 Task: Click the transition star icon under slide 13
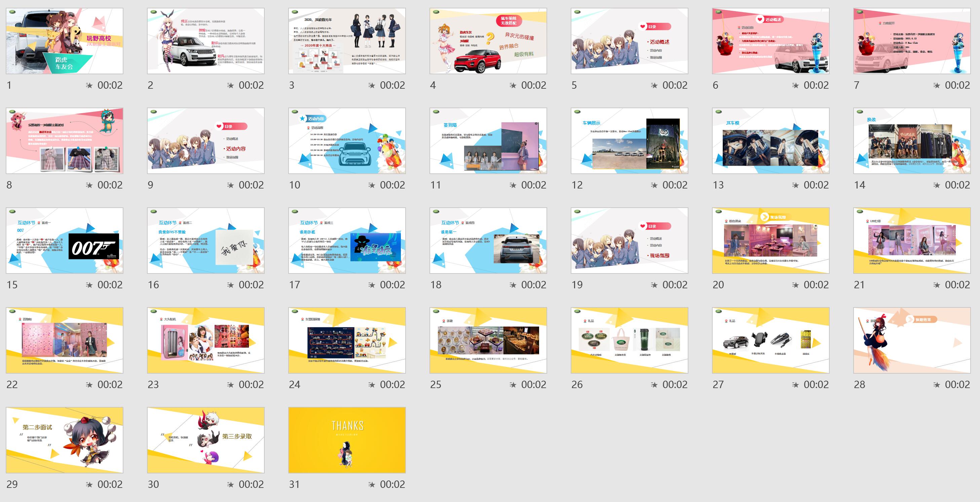[x=795, y=185]
